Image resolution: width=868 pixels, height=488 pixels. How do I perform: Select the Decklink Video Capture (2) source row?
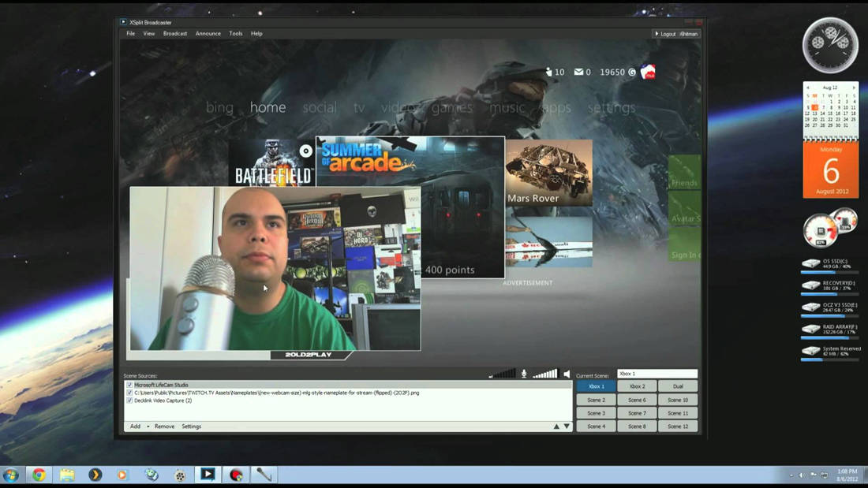349,400
